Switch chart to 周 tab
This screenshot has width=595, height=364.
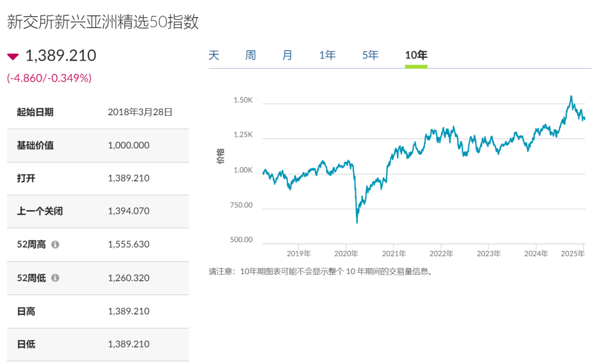pos(251,55)
